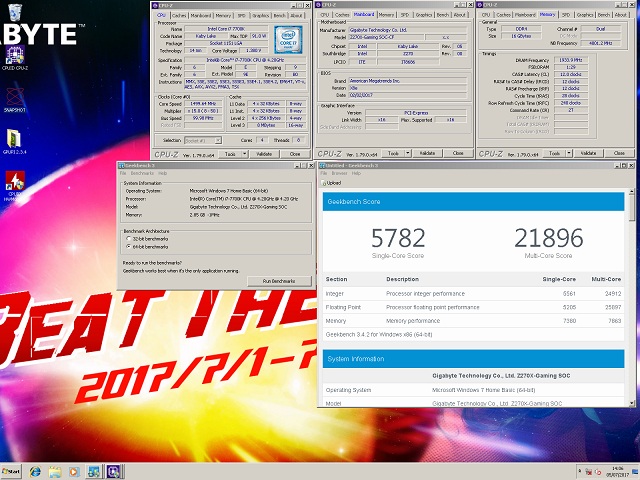Click Close in the first CPU-Z window
Screen dimensions: 640x480
(x=295, y=154)
